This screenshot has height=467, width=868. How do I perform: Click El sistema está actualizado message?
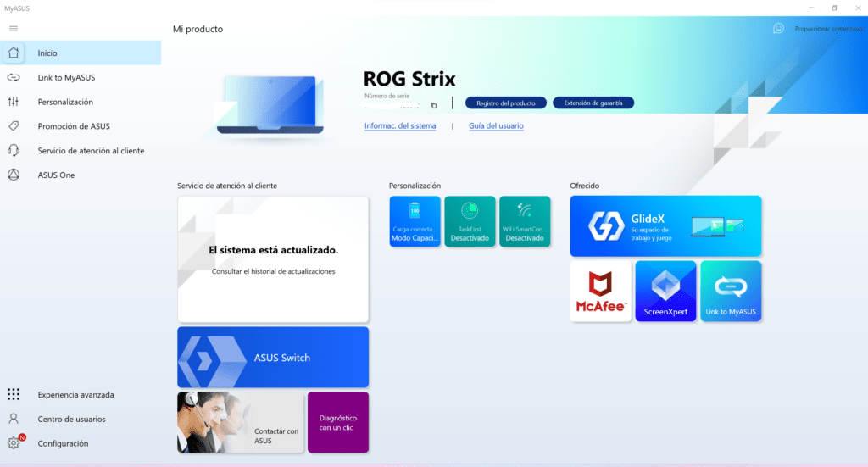[x=273, y=250]
